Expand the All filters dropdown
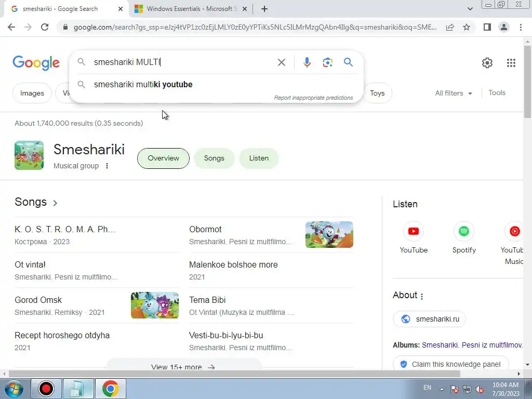 [454, 93]
